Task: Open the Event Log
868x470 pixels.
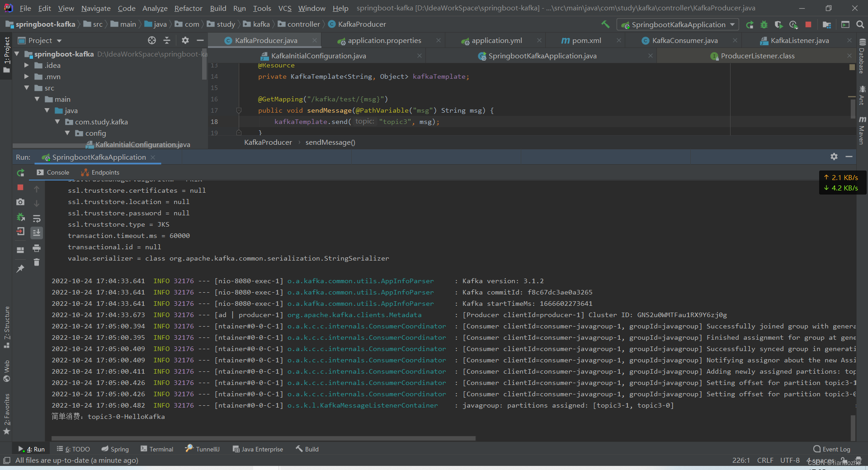Action: (x=832, y=449)
